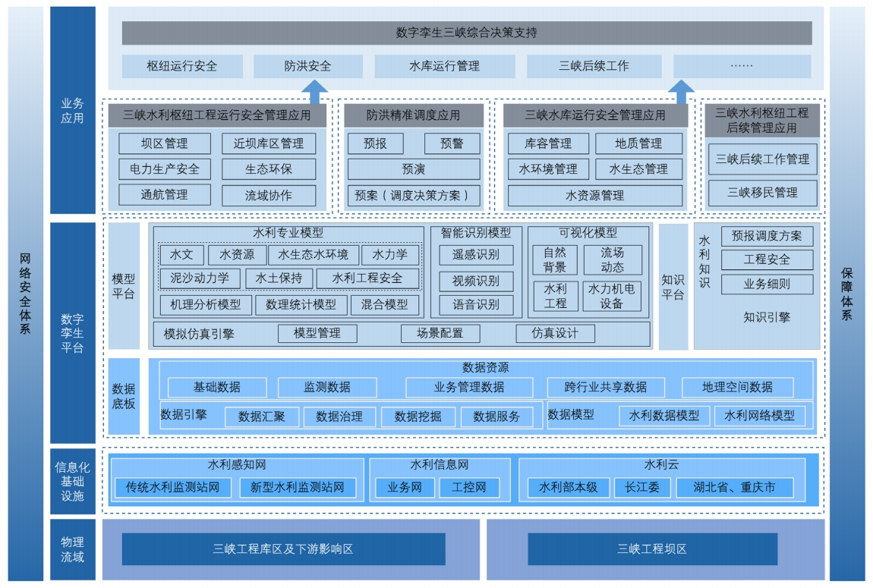Click the 视频识别 box
The width and height of the screenshot is (873, 588).
click(x=476, y=281)
